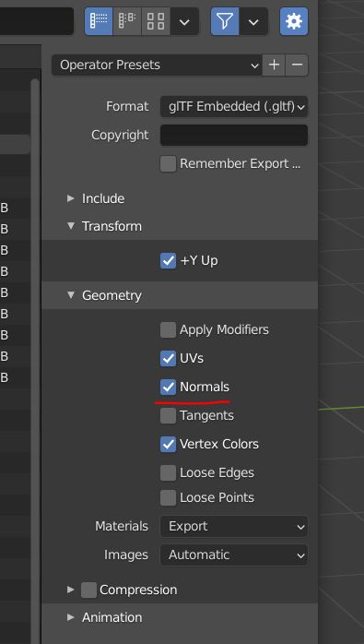Uncheck the +Y Up checkbox

click(168, 261)
